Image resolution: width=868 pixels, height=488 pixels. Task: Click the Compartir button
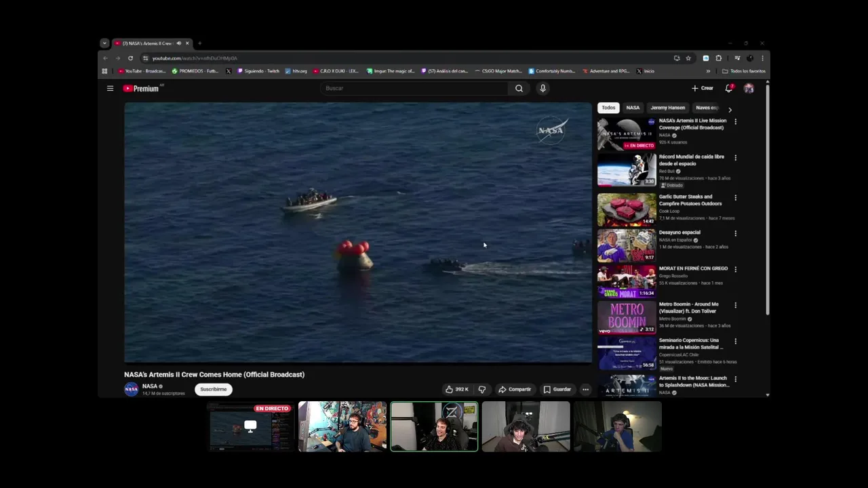(515, 389)
